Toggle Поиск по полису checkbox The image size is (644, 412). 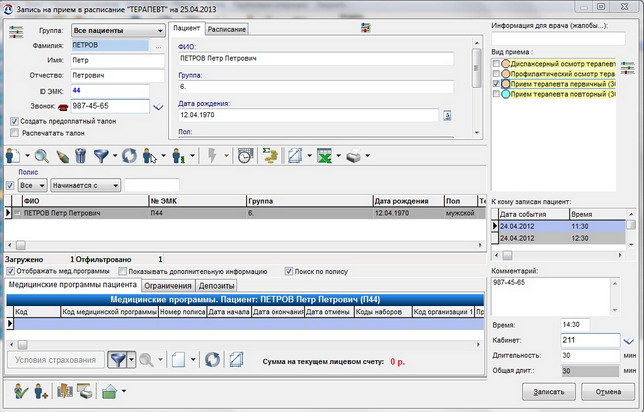(289, 271)
